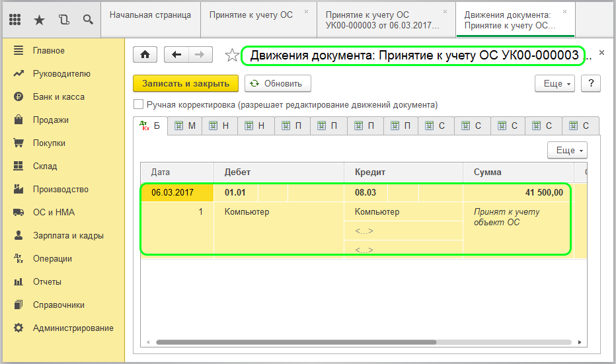
Task: Close the Движения документа top tab
Action: pos(564,12)
